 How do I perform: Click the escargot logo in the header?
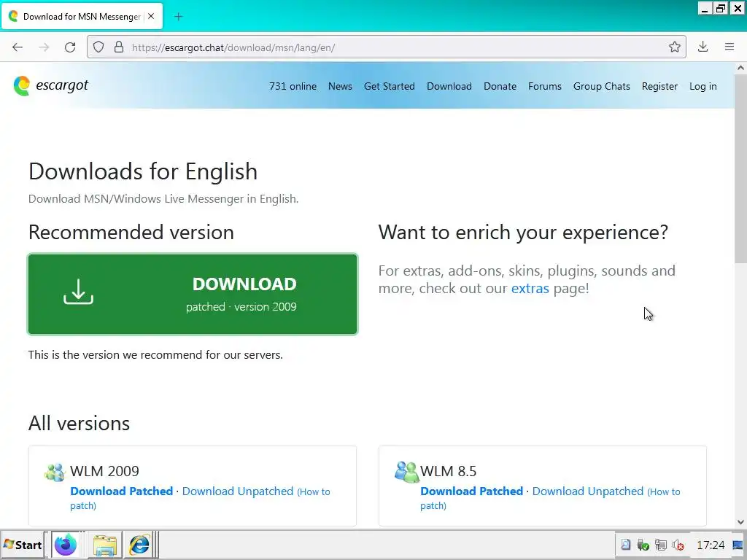(x=51, y=86)
